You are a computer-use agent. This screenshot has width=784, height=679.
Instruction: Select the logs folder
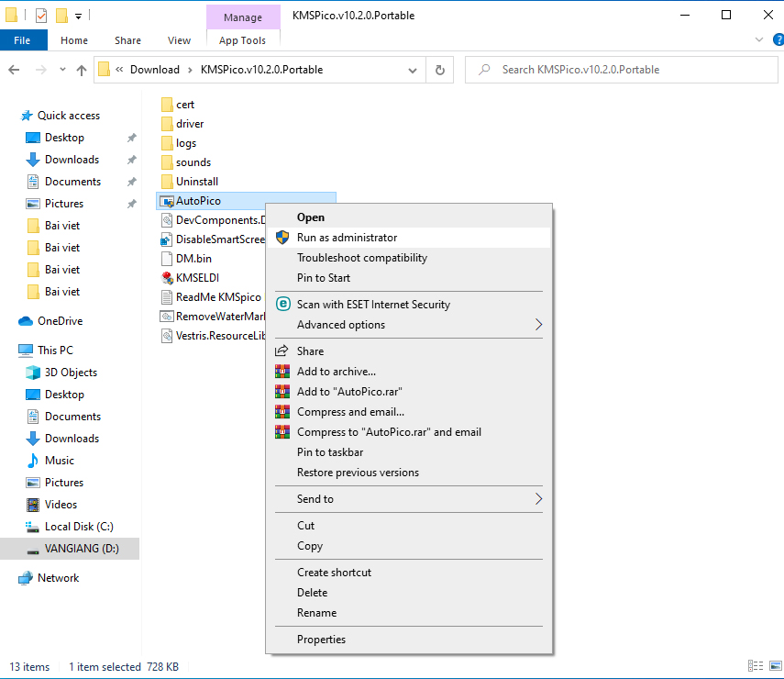186,143
